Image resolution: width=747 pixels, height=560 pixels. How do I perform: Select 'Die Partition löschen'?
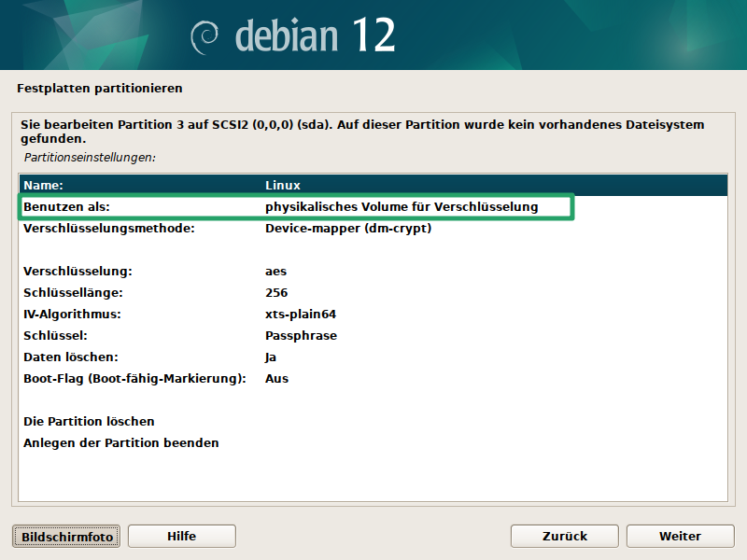(x=89, y=422)
